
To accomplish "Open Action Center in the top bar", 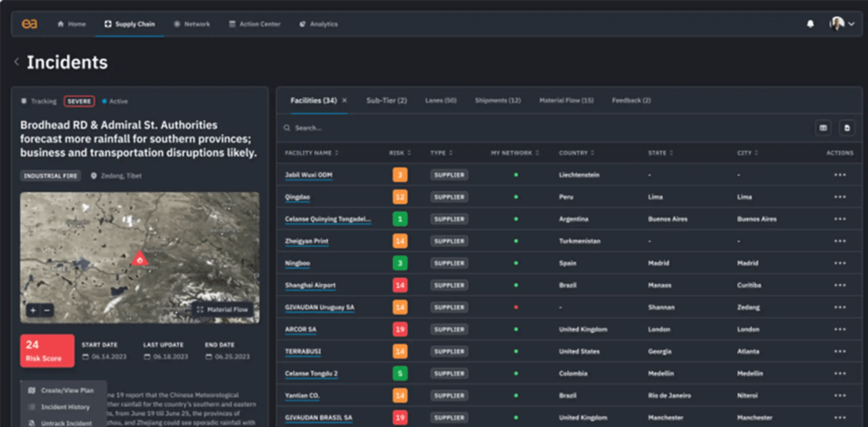I will pyautogui.click(x=254, y=25).
